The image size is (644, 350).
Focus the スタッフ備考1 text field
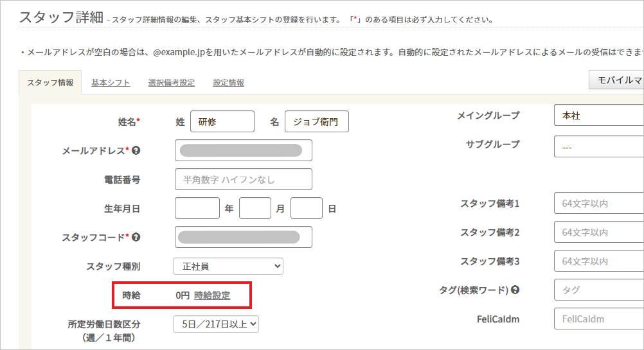tap(598, 204)
